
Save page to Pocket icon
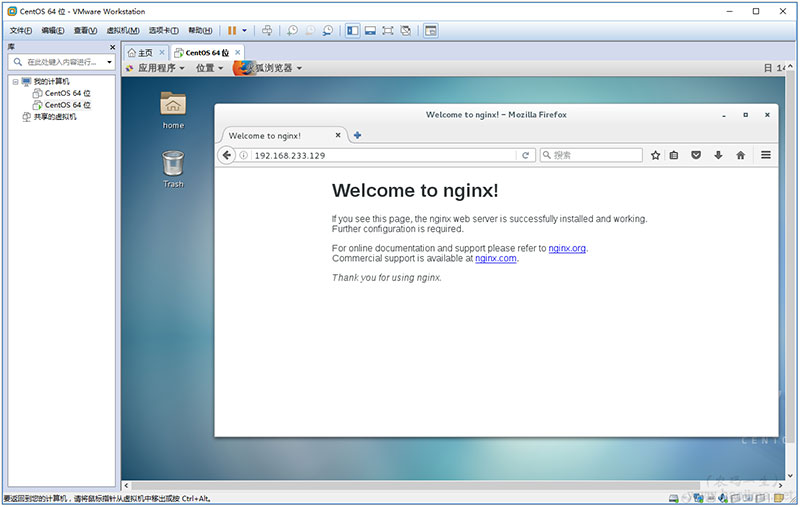point(696,155)
